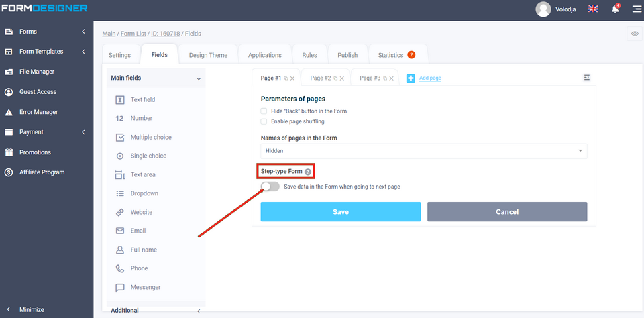This screenshot has height=318, width=644.
Task: Click the blue Save button
Action: pyautogui.click(x=340, y=212)
